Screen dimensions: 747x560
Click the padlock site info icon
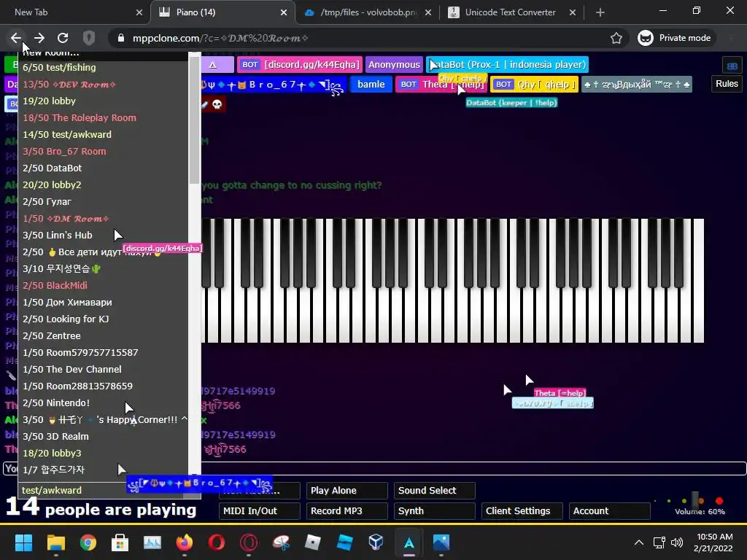click(121, 38)
